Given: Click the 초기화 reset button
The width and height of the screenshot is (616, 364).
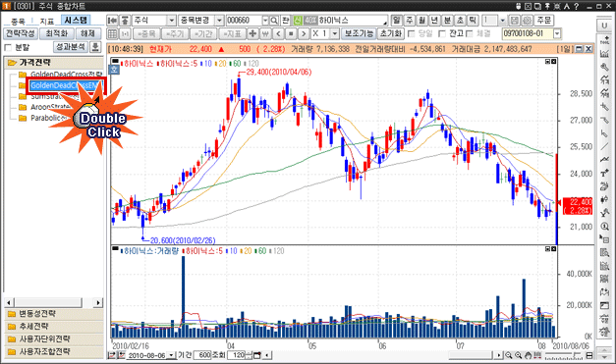Looking at the screenshot, I should [391, 33].
